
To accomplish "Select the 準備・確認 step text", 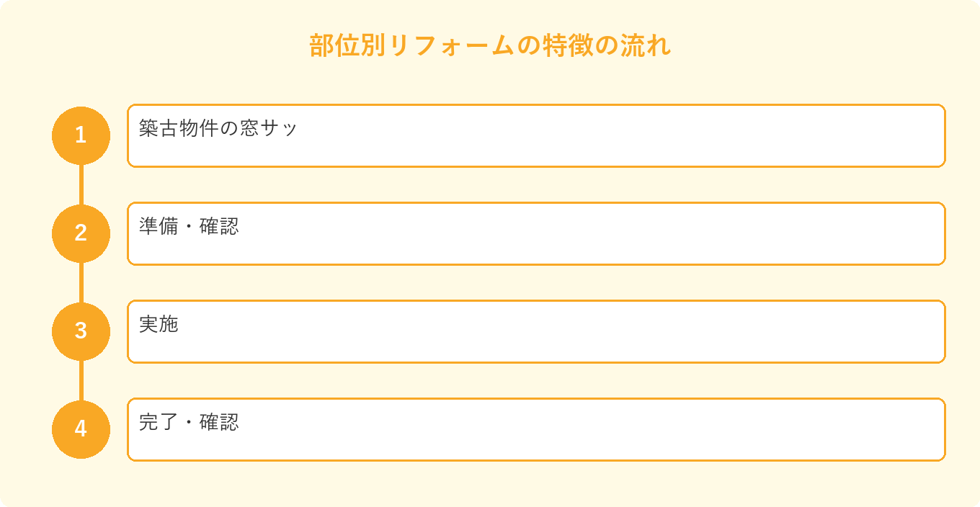I will [189, 226].
